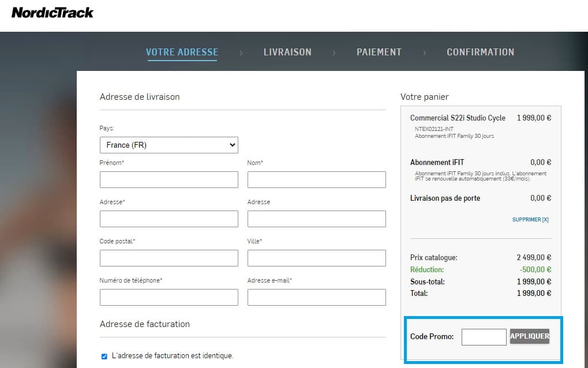Uncheck L'adresse de facturation est identique
The height and width of the screenshot is (368, 588).
coord(104,356)
